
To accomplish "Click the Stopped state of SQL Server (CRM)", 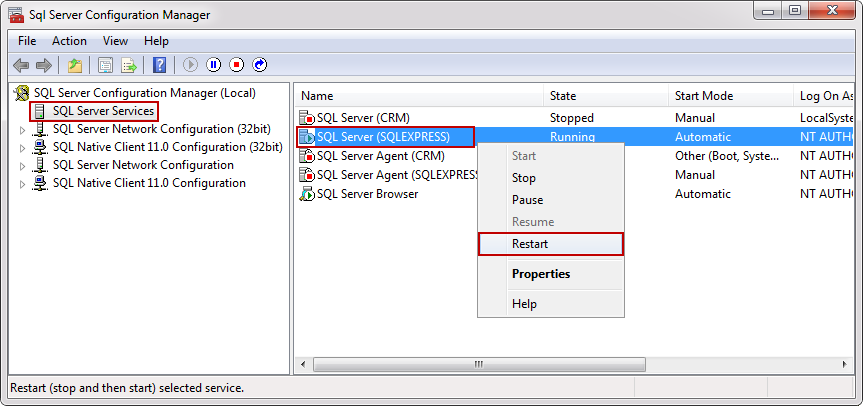I will (572, 118).
